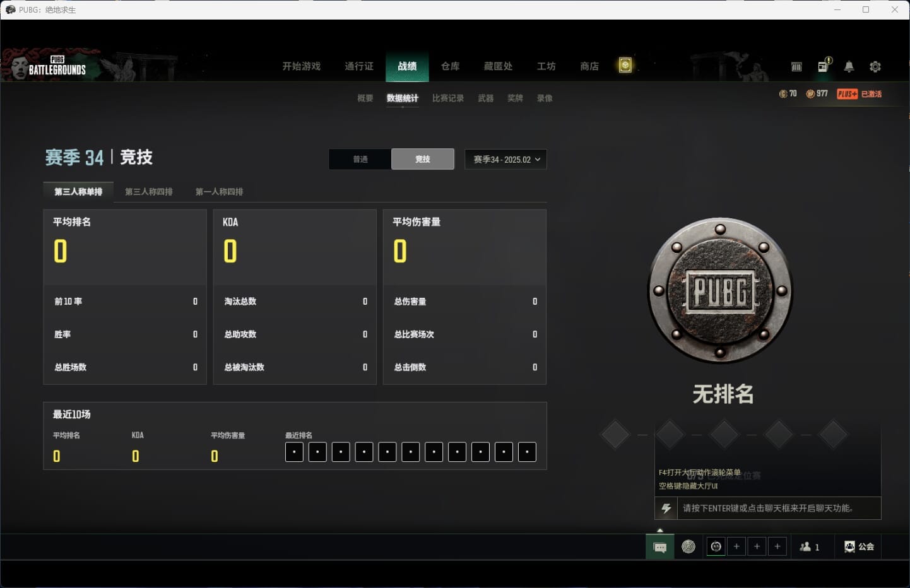Image resolution: width=910 pixels, height=588 pixels.
Task: Open the settings gear icon
Action: tap(875, 66)
